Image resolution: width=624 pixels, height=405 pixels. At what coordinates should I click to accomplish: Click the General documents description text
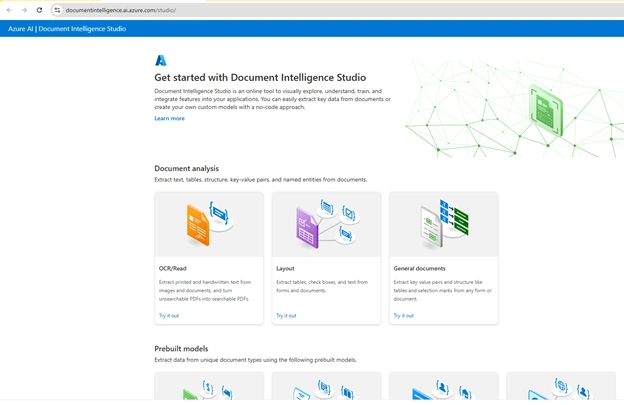(443, 290)
